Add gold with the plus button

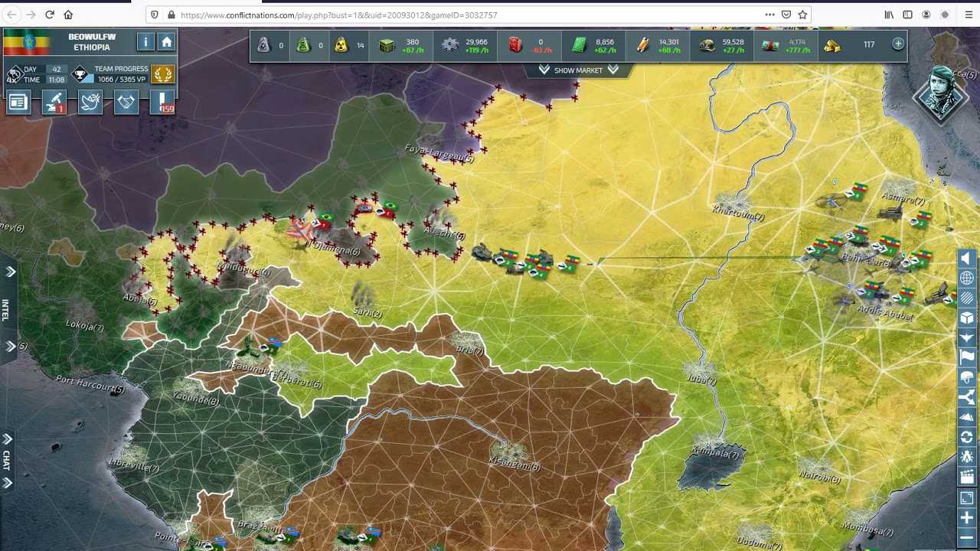coord(898,44)
